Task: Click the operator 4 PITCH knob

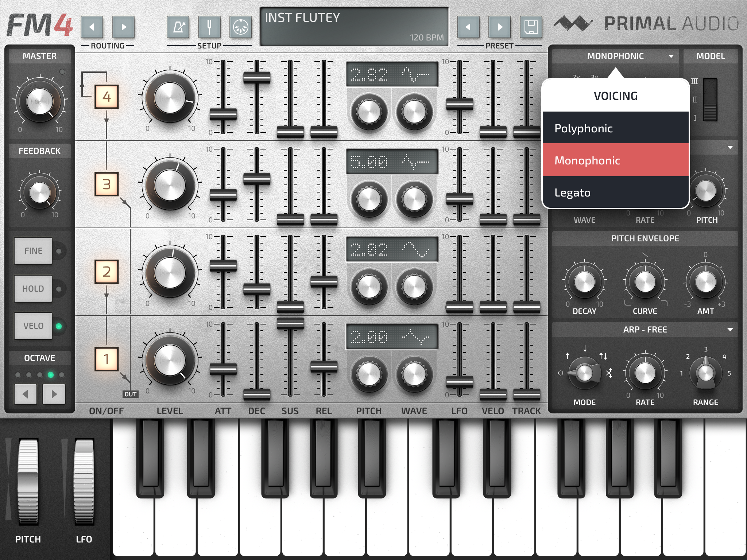Action: [369, 112]
